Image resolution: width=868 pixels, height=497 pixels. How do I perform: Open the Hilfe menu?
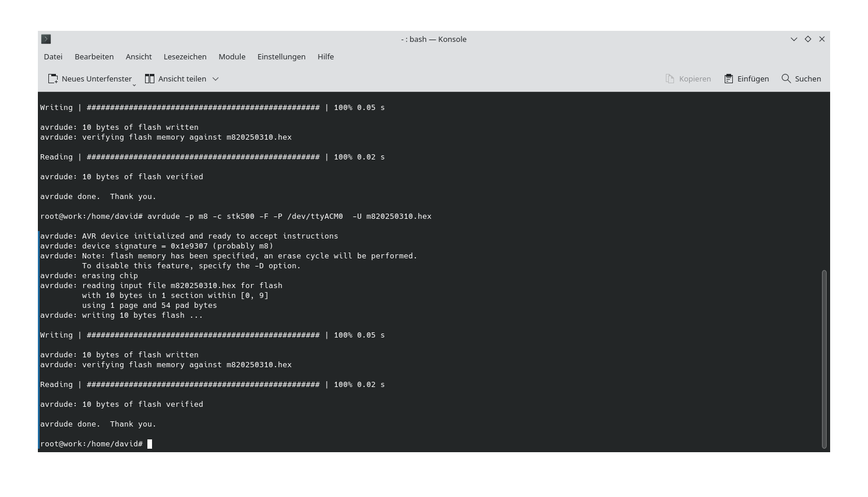tap(325, 56)
